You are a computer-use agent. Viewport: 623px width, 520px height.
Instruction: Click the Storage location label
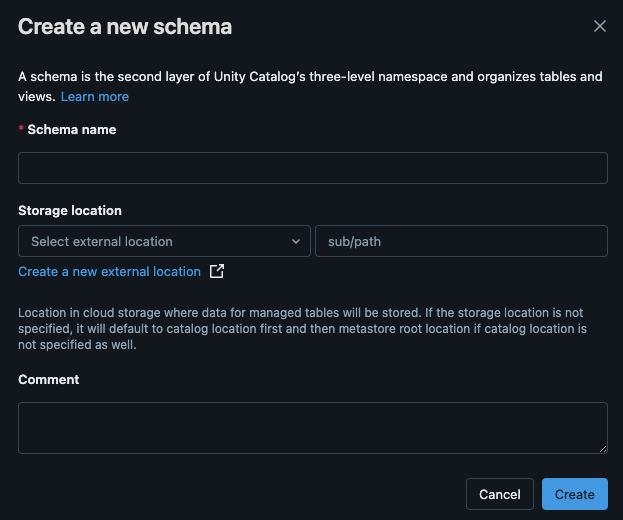pyautogui.click(x=70, y=211)
